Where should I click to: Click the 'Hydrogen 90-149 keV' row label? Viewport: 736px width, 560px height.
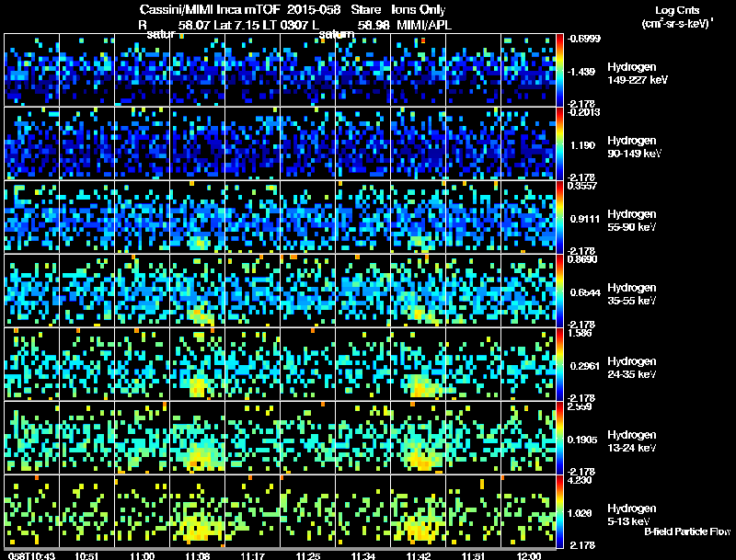[635, 147]
